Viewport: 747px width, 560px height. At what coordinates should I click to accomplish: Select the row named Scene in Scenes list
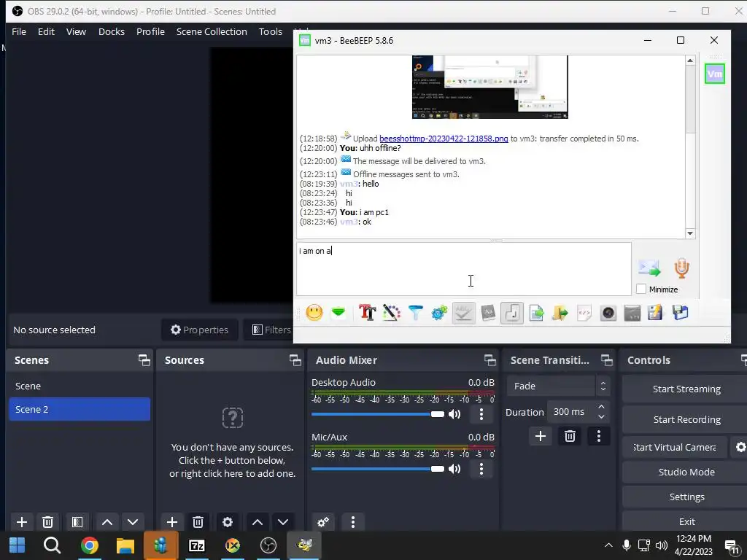(80, 386)
